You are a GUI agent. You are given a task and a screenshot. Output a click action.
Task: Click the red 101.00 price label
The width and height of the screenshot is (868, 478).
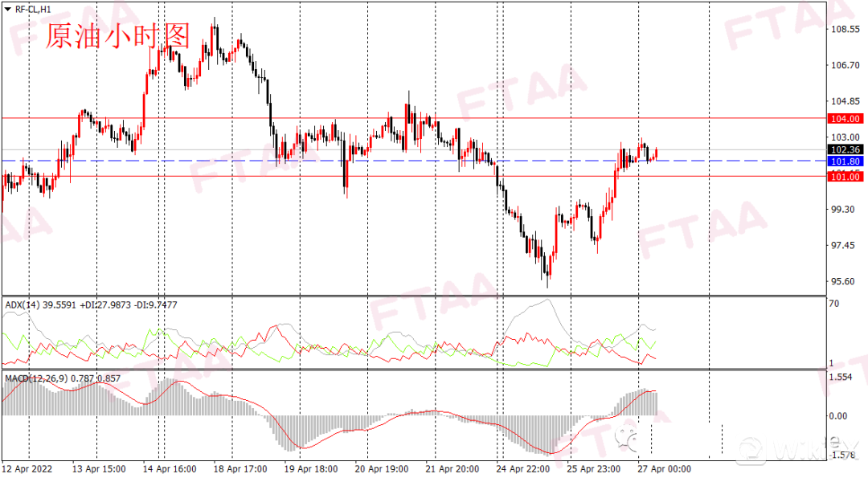845,177
